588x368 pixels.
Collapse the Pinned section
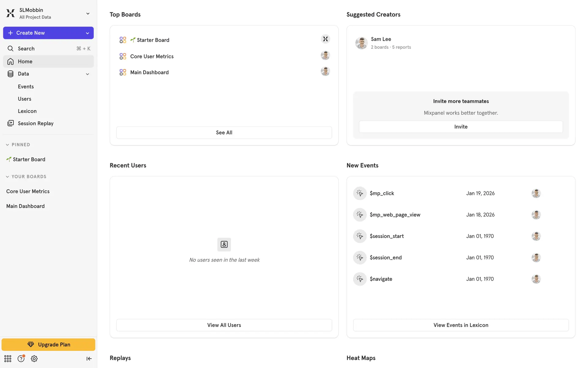click(7, 145)
